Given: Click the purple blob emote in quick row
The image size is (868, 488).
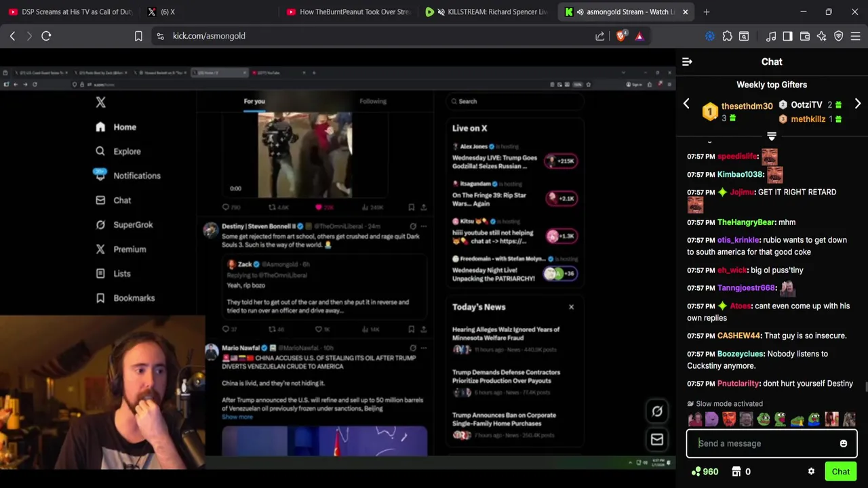Looking at the screenshot, I should 711,420.
